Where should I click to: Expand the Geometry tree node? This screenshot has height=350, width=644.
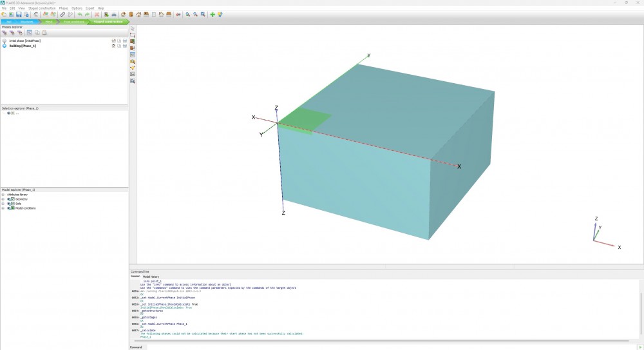click(3, 199)
